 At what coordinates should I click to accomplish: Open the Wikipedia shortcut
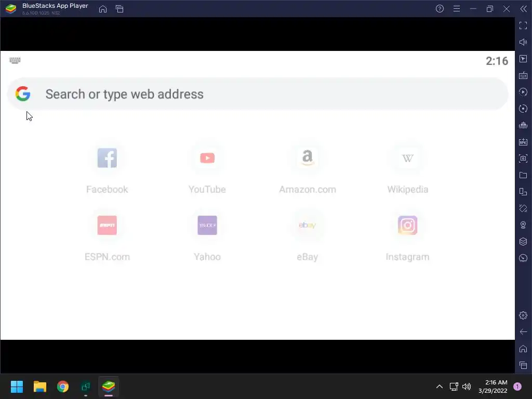[407, 158]
